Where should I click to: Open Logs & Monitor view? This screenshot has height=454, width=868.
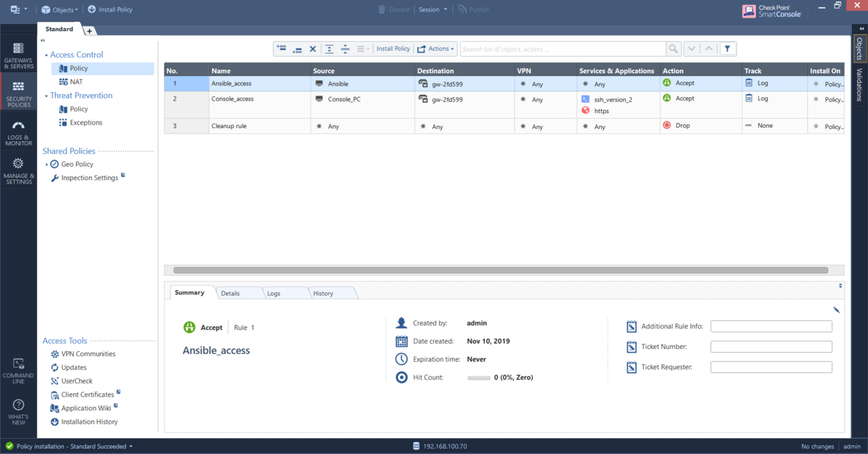coord(18,133)
